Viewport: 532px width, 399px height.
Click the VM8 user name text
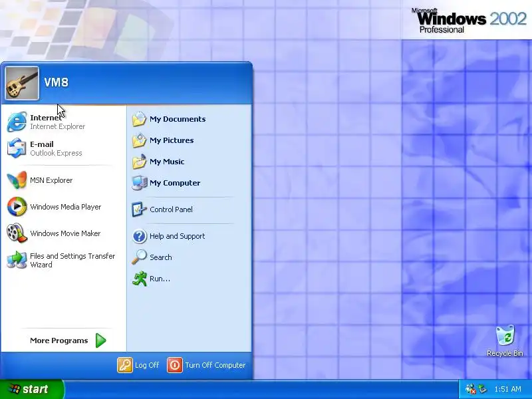point(57,82)
